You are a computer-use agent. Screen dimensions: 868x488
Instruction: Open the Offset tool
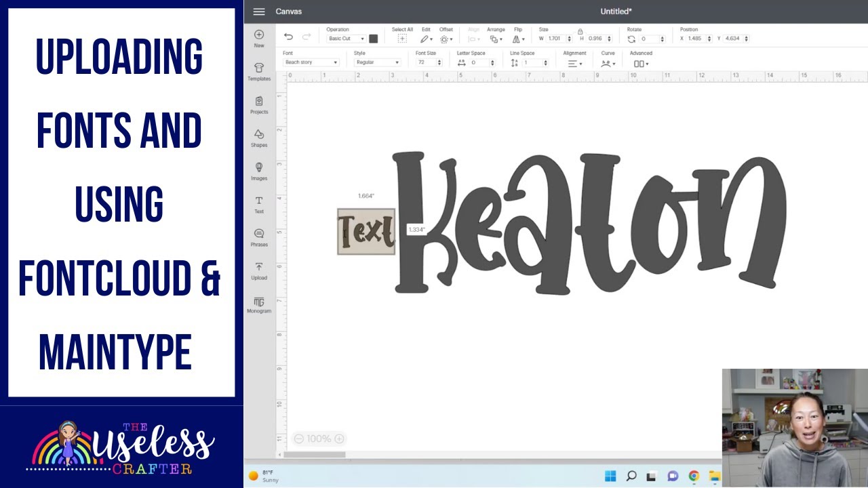click(x=446, y=39)
